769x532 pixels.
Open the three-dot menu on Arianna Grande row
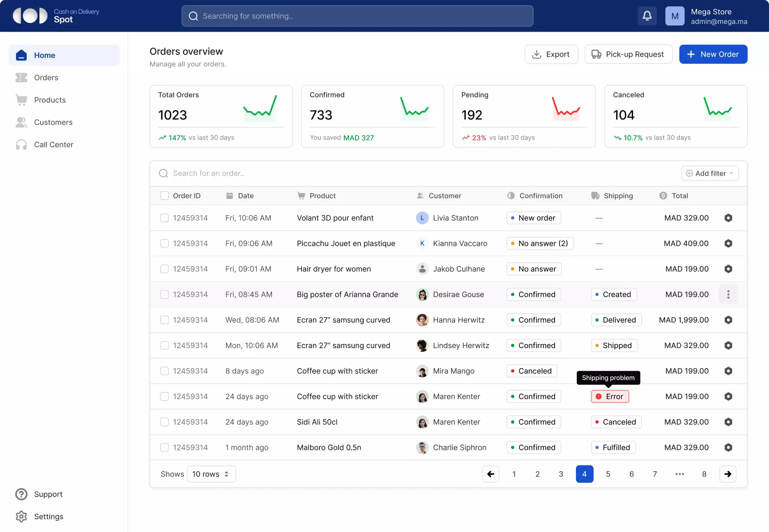[728, 294]
